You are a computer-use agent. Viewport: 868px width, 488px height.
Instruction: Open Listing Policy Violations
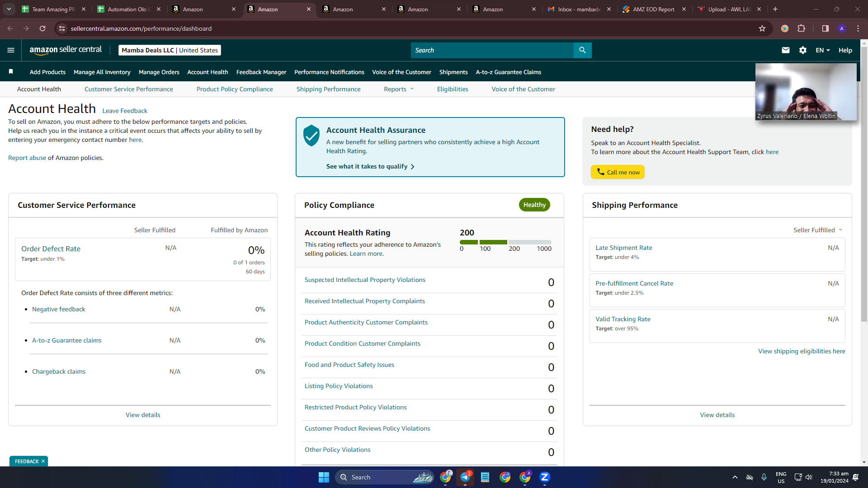click(339, 386)
